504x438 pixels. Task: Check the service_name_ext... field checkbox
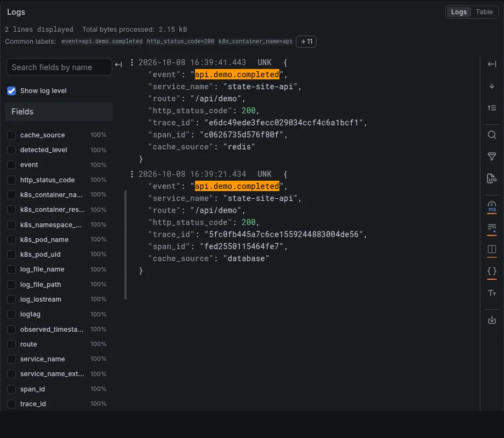tap(12, 374)
